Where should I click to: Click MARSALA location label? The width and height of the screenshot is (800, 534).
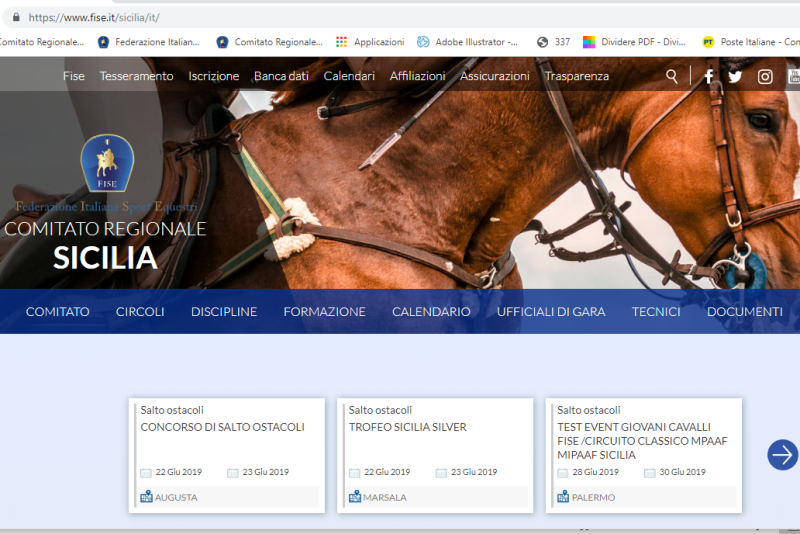coord(385,497)
